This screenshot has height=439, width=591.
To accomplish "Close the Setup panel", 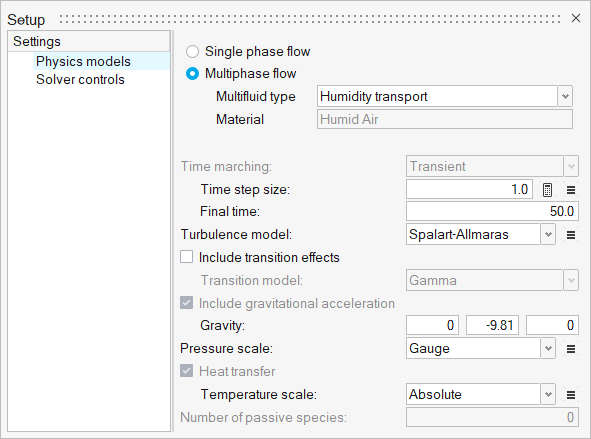I will pyautogui.click(x=576, y=18).
